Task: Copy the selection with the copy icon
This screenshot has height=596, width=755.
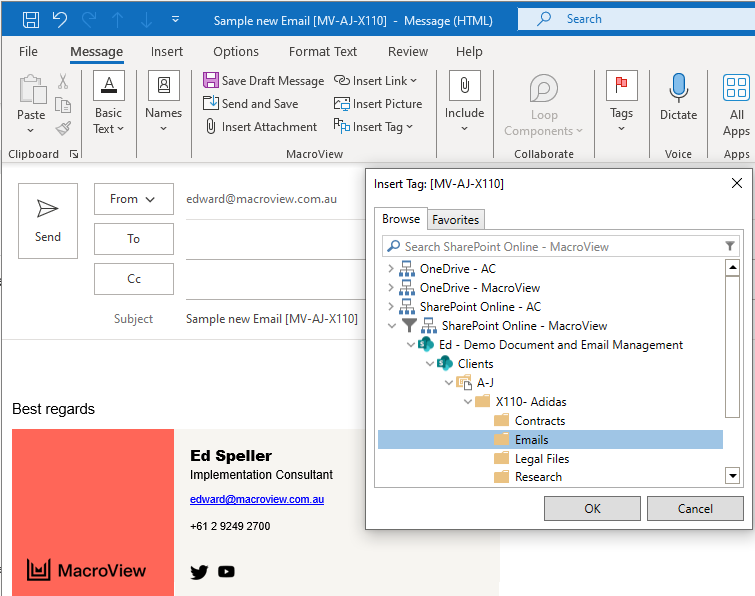Action: (63, 104)
